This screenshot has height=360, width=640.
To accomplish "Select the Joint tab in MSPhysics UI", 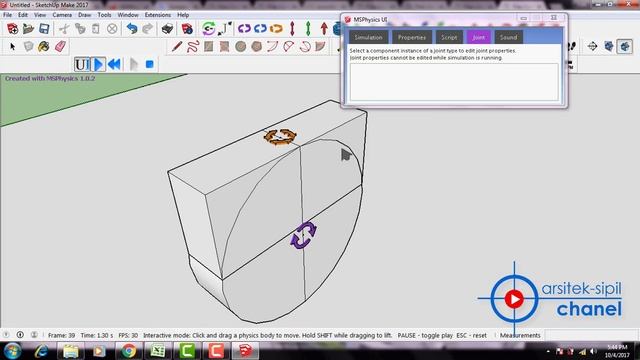I will click(x=478, y=37).
